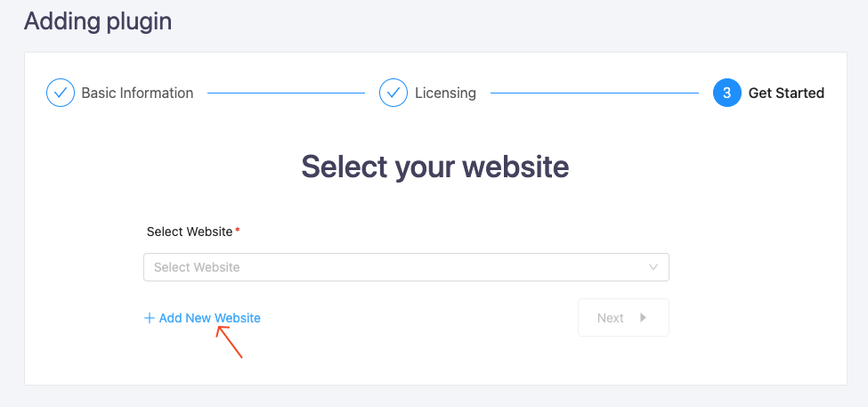The width and height of the screenshot is (868, 407).
Task: Click the 'Adding plugin' page title
Action: pyautogui.click(x=98, y=21)
